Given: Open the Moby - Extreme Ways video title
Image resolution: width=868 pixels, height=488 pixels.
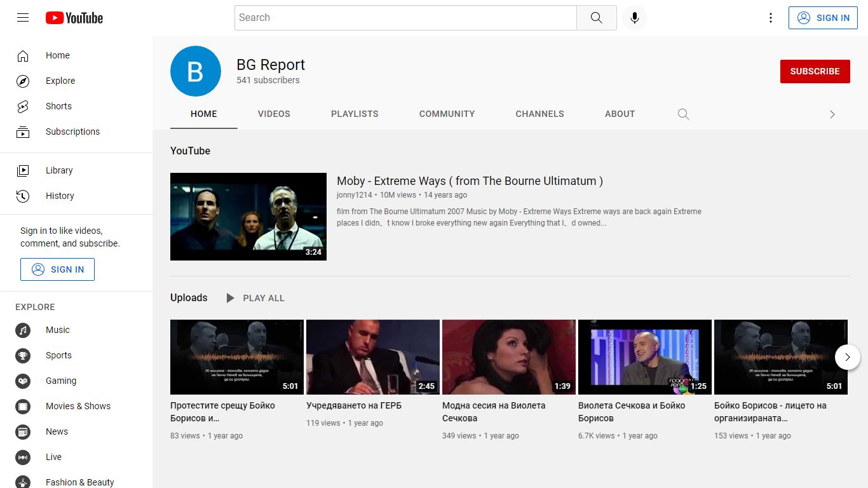Looking at the screenshot, I should click(470, 181).
